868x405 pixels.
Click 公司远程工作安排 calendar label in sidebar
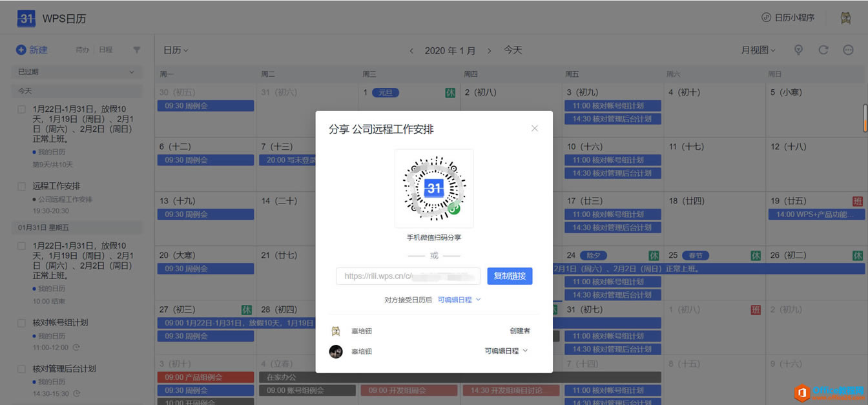pos(65,200)
